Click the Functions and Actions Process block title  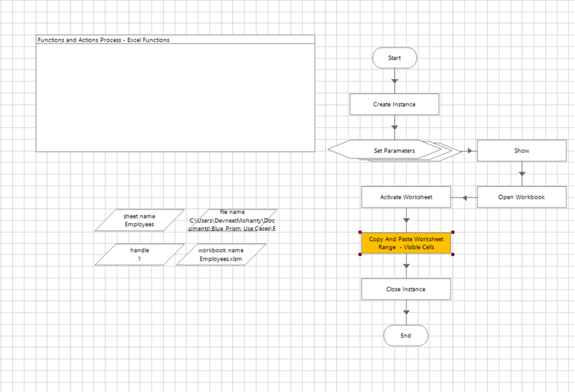(x=104, y=40)
